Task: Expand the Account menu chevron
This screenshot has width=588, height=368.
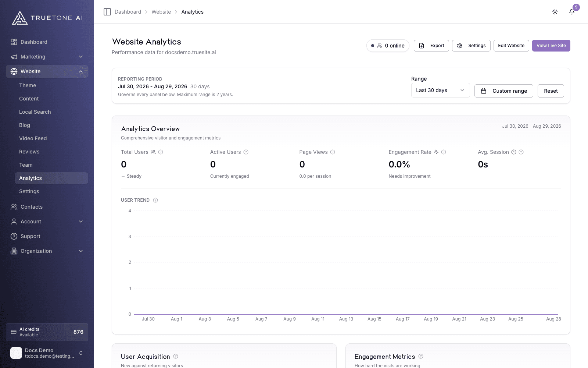Action: tap(81, 222)
